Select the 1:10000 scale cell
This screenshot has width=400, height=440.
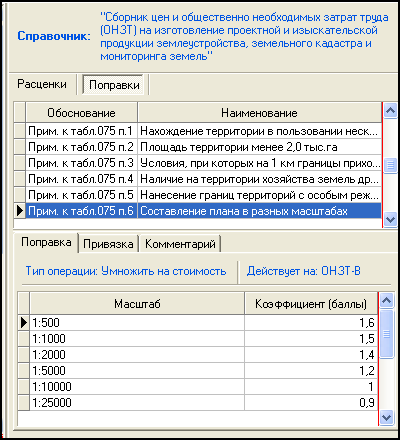pyautogui.click(x=137, y=387)
